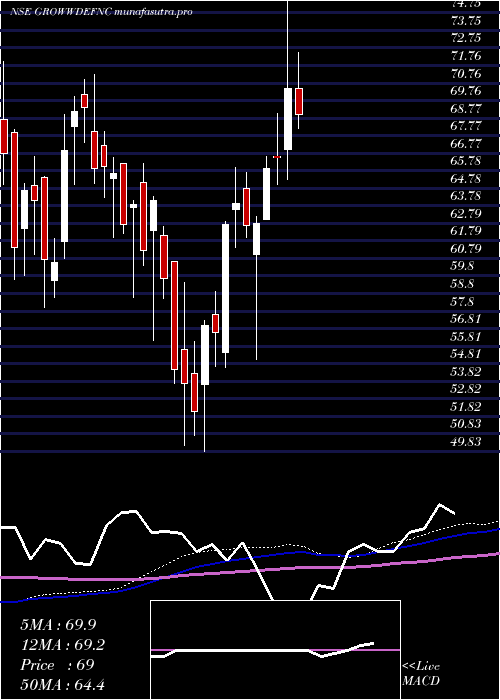Screen dimensions: 500x700
Task: Click the 49.83 price axis label
Action: click(x=466, y=441)
